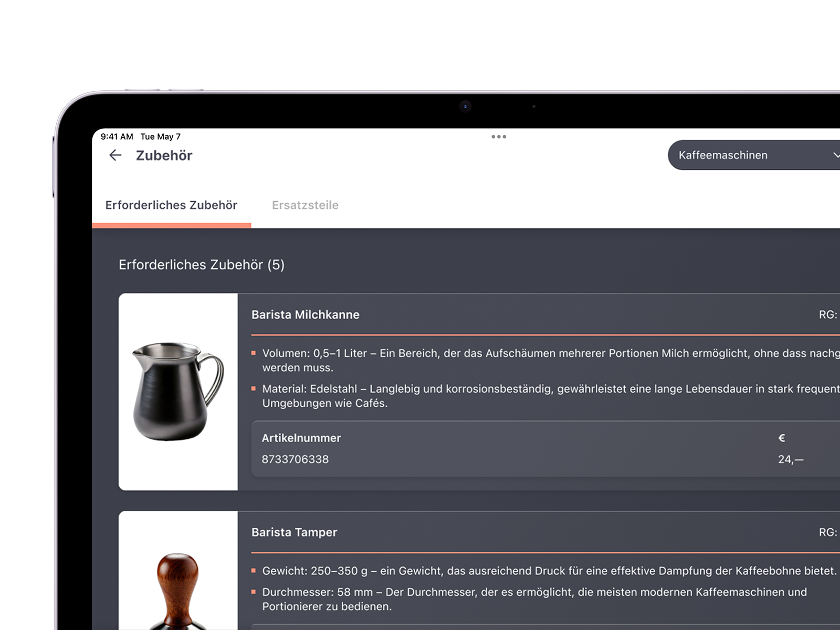Click the Erforderliches Zubehör (5) section heading
This screenshot has height=630, width=840.
click(202, 265)
